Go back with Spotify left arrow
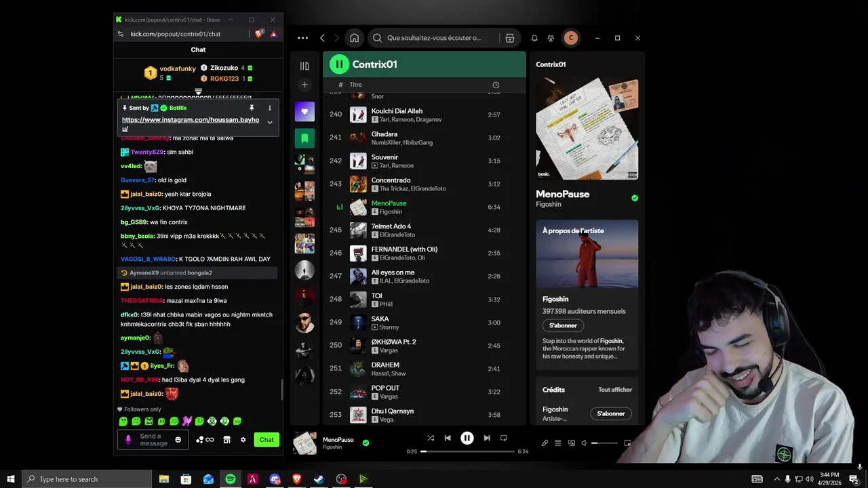The height and width of the screenshot is (488, 868). point(323,38)
